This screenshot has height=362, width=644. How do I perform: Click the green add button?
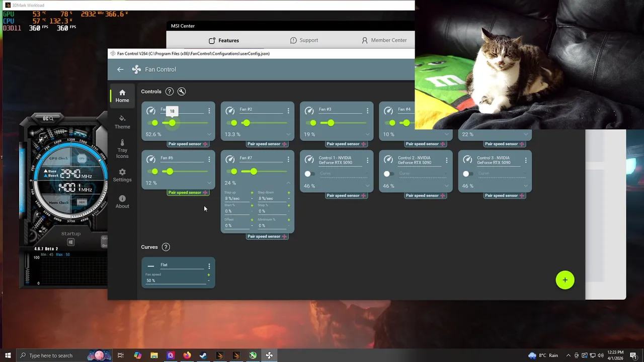[565, 280]
